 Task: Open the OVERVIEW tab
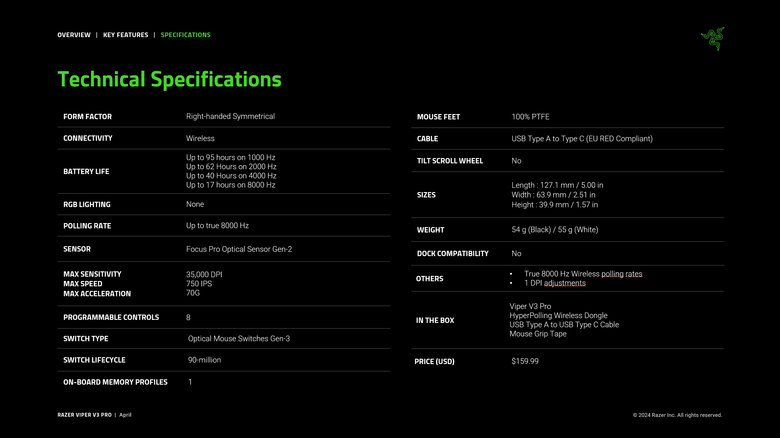coord(74,35)
